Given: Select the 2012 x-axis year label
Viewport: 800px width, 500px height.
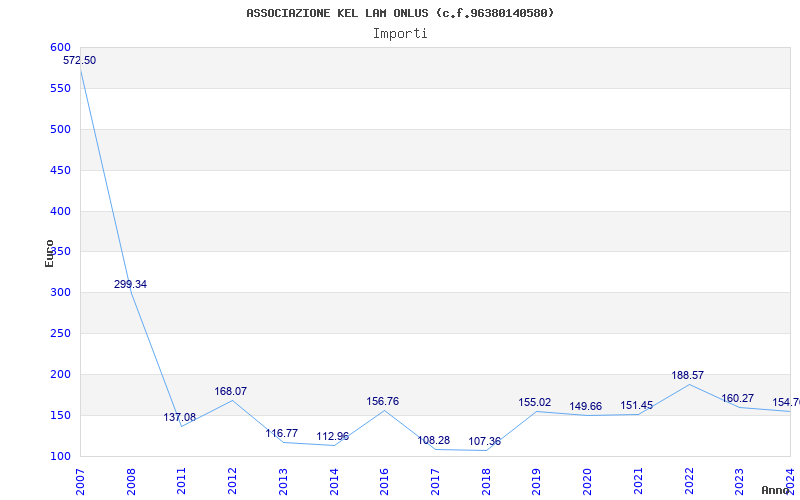Looking at the screenshot, I should (232, 480).
